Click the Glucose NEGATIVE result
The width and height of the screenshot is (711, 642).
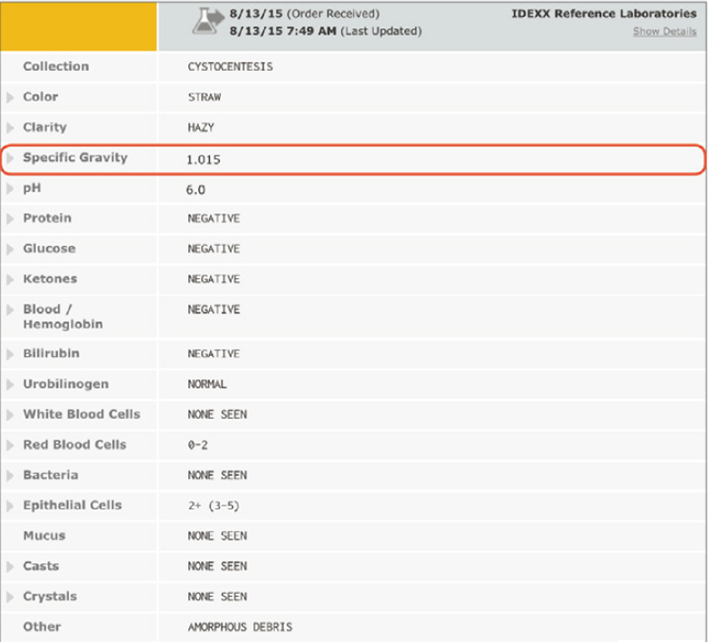[214, 249]
